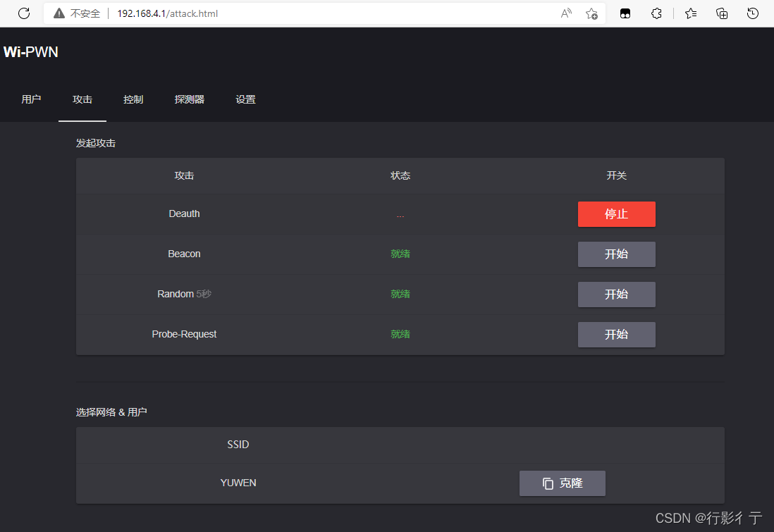The image size is (774, 532).
Task: Click the 发起攻击 section heading
Action: (x=96, y=143)
